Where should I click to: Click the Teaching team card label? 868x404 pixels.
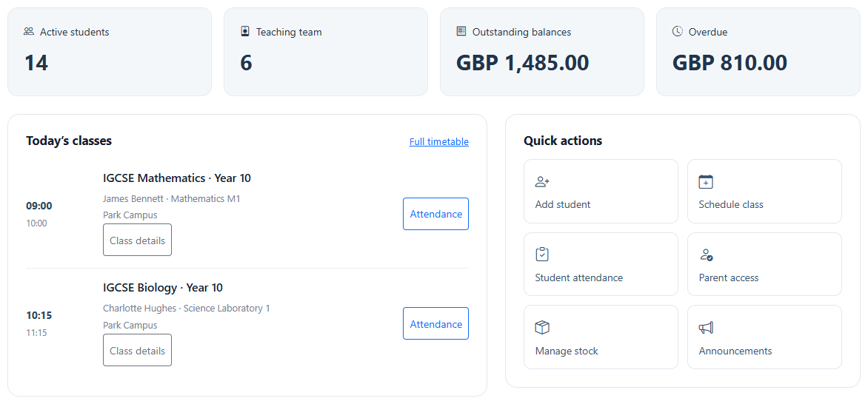289,32
